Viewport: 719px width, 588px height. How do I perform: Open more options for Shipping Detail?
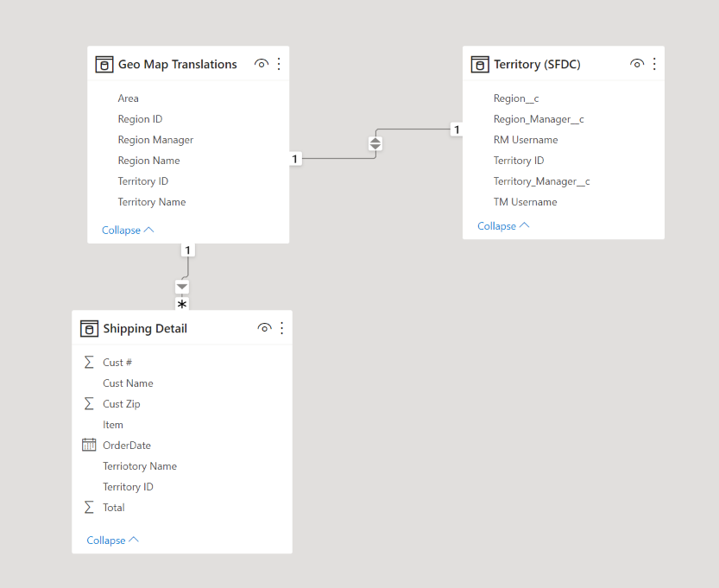[x=282, y=328]
